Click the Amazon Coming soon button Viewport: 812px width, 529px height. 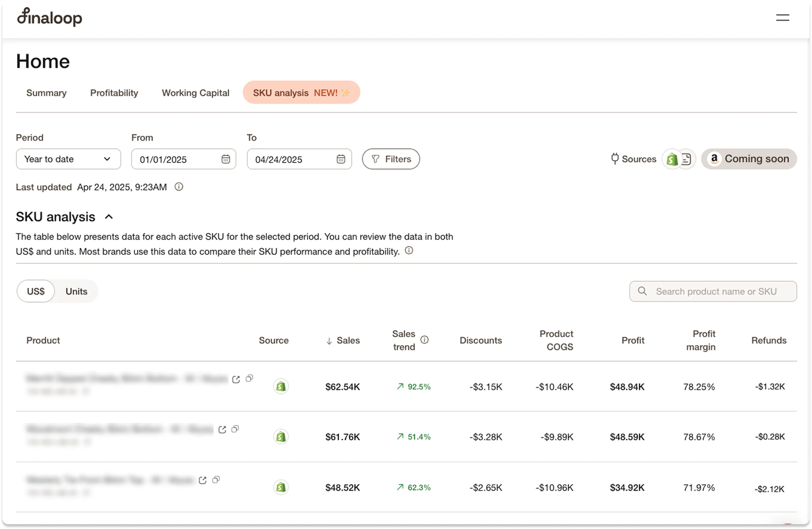coord(749,159)
